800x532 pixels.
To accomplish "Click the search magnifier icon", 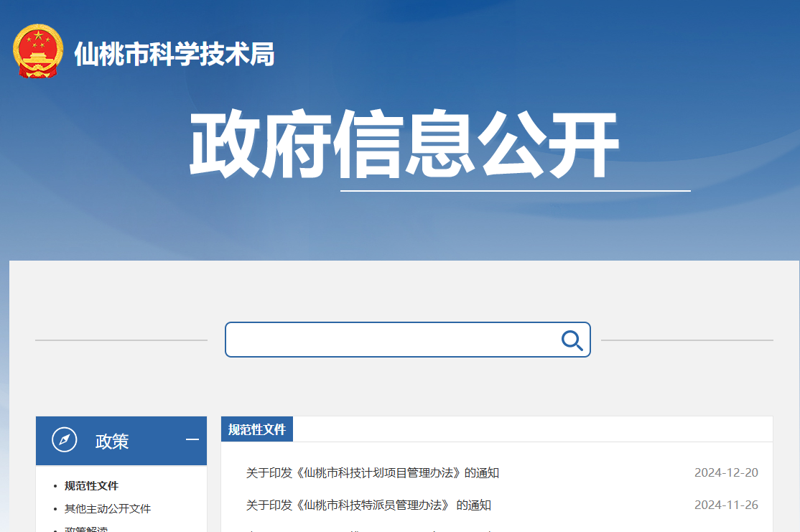I will point(572,340).
